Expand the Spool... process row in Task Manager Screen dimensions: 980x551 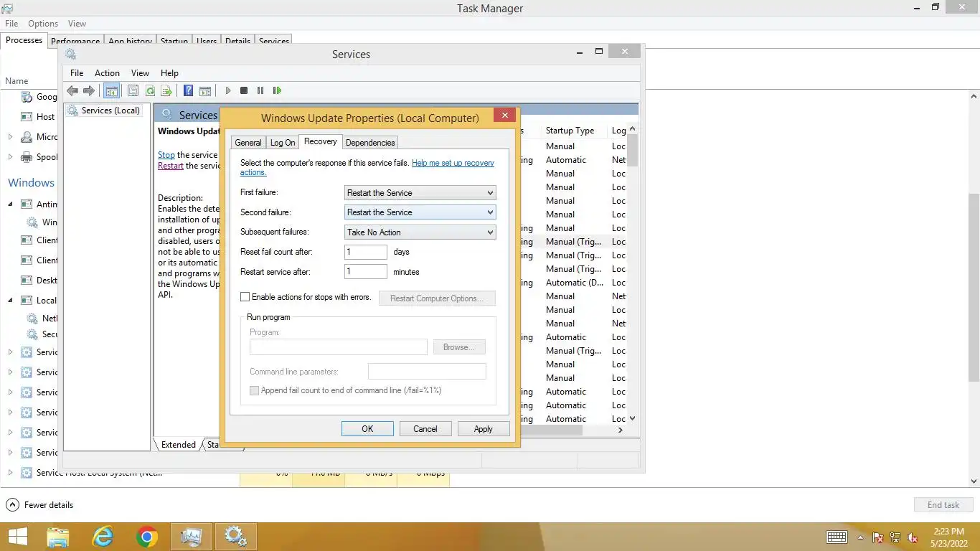[x=10, y=156]
